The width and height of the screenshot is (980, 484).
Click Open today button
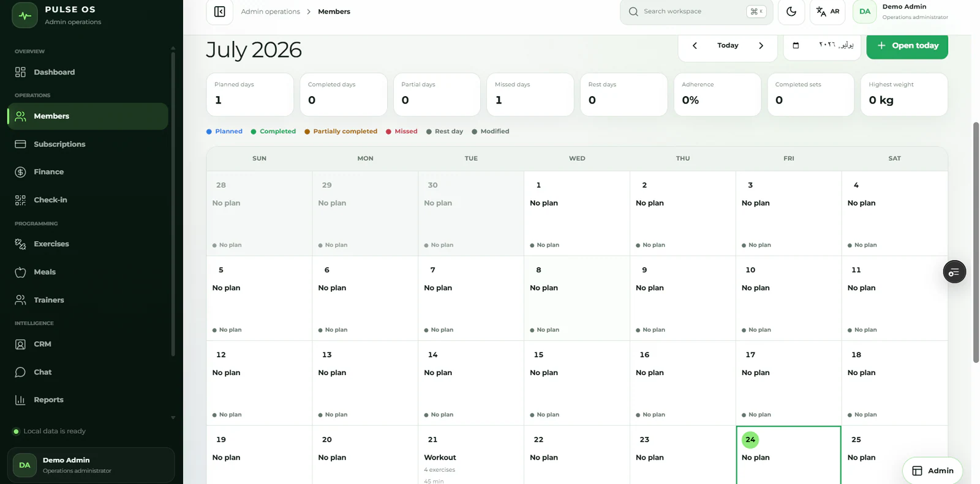click(907, 46)
